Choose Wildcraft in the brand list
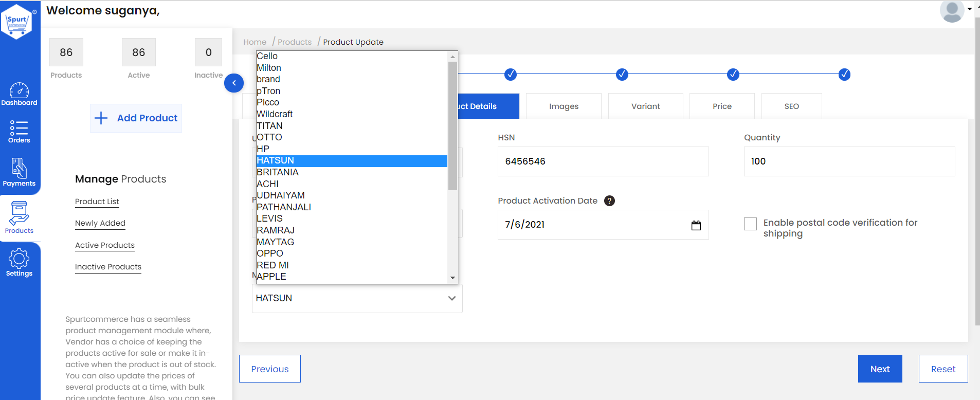The image size is (980, 400). 352,114
